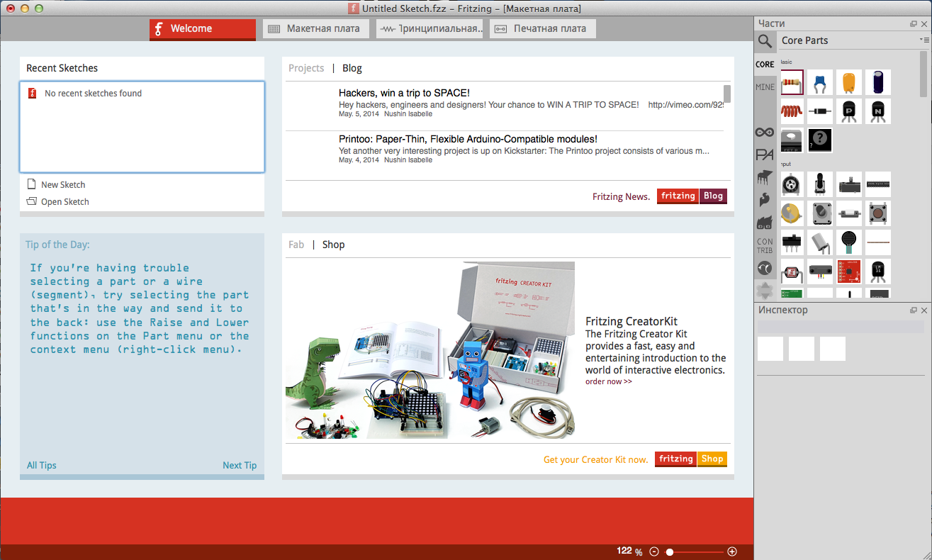Open the PA parts bin
The image size is (932, 560).
765,155
